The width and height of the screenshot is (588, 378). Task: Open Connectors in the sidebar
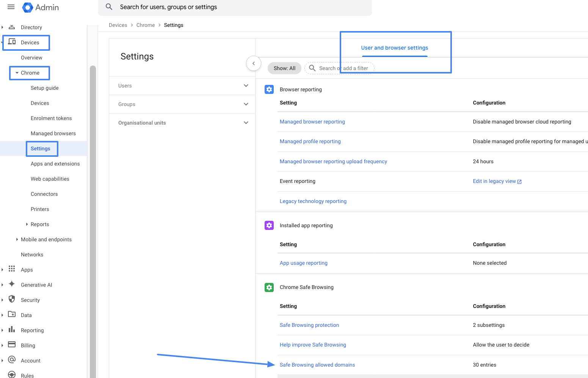[44, 194]
